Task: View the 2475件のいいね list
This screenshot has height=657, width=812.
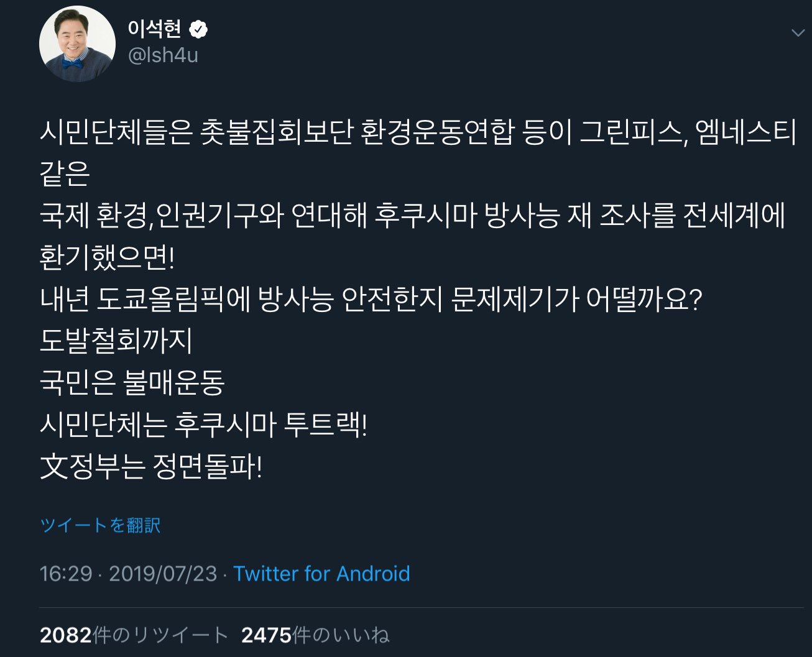Action: (x=315, y=635)
